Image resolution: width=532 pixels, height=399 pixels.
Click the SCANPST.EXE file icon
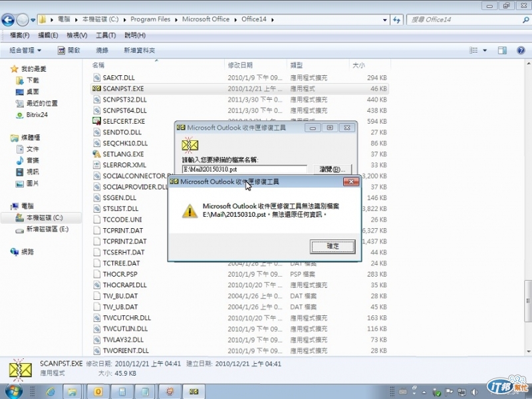96,88
